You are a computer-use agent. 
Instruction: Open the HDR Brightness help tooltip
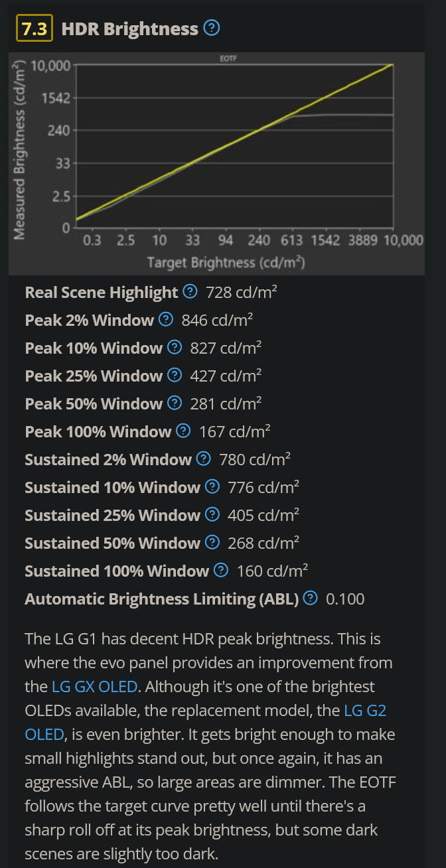(x=211, y=29)
